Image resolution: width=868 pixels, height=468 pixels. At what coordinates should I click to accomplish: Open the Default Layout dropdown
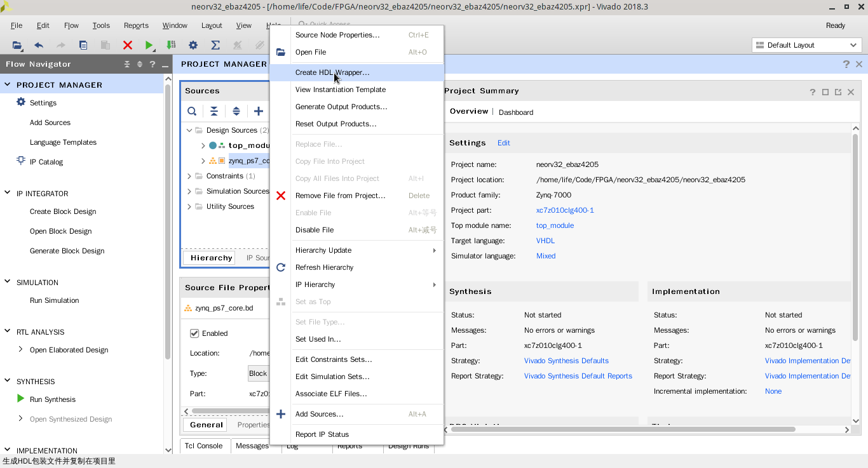(806, 45)
